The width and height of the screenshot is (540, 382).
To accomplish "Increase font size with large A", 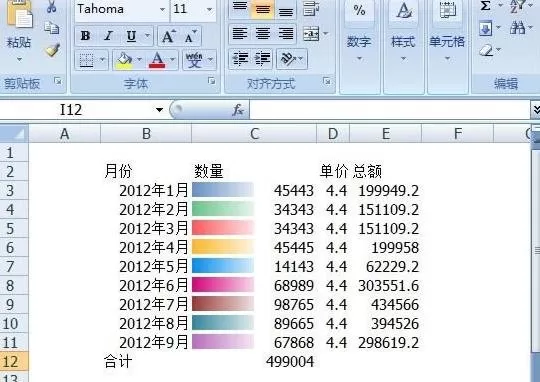I will 168,36.
